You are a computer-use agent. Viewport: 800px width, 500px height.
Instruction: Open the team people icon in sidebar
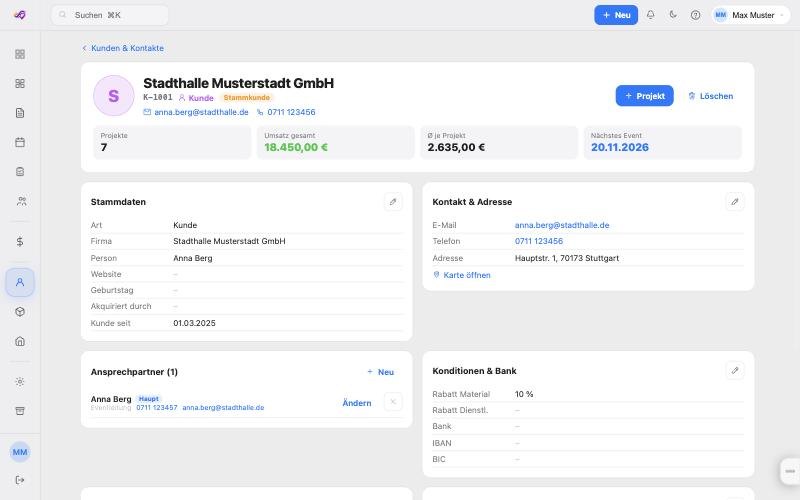point(20,201)
